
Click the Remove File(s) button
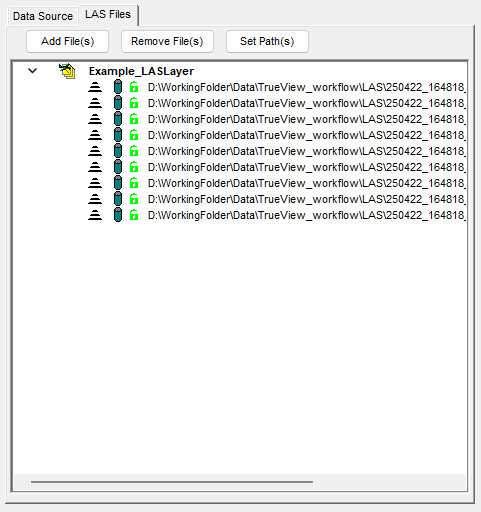click(167, 41)
